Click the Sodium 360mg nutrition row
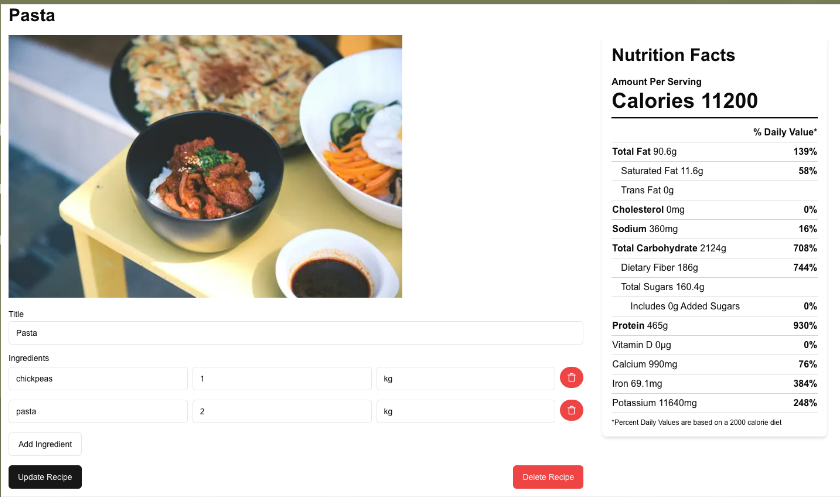Image resolution: width=840 pixels, height=497 pixels. [x=714, y=229]
